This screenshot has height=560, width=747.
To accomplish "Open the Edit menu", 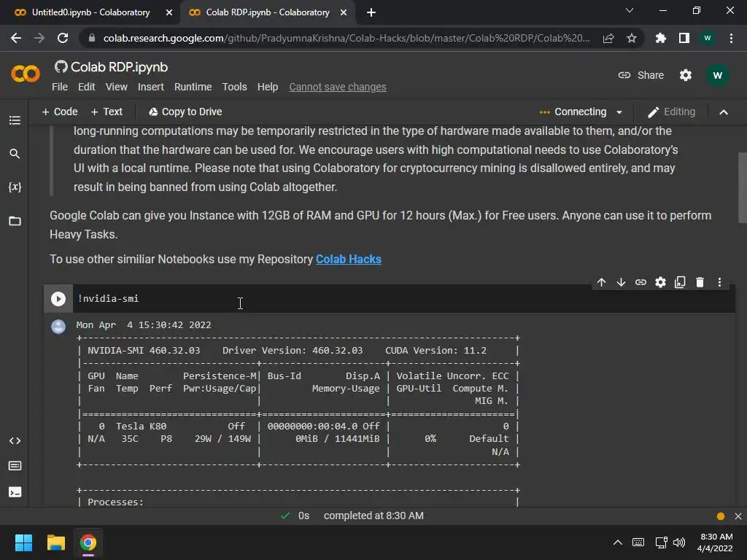I will click(86, 87).
